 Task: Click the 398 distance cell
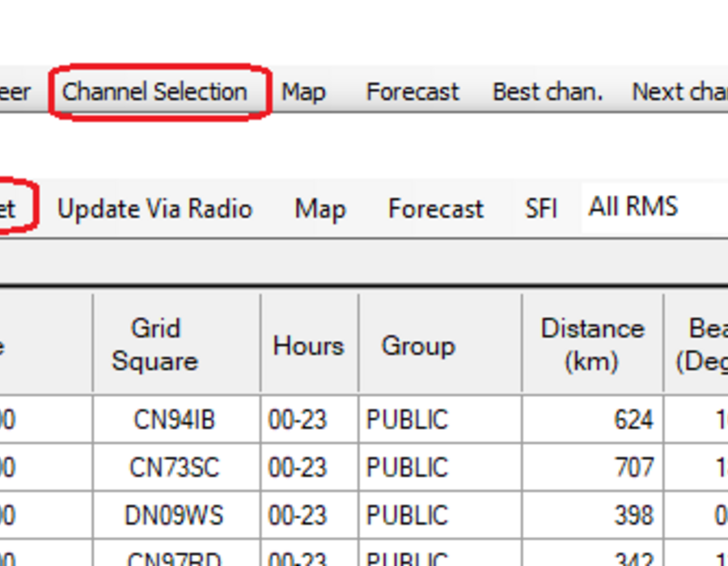(x=592, y=515)
